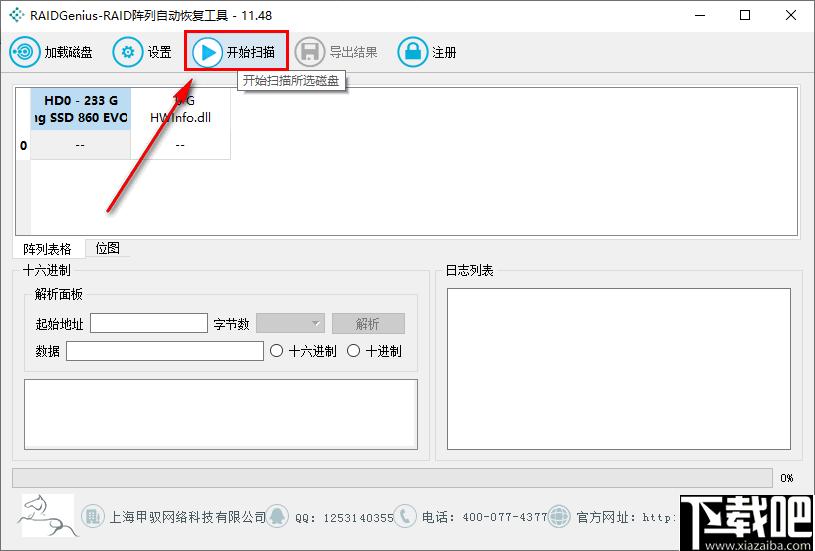This screenshot has height=551, width=815.
Task: Click the -- cell under HD0 column
Action: coord(81,145)
